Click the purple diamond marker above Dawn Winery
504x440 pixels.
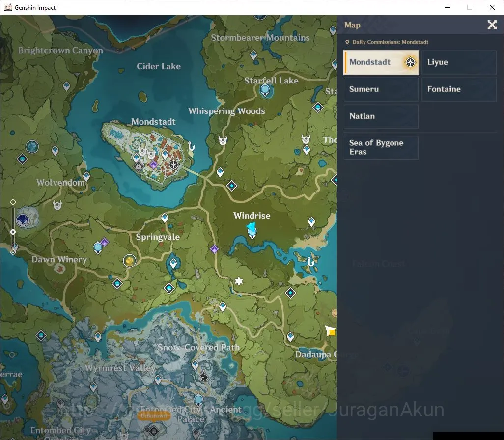(x=104, y=242)
